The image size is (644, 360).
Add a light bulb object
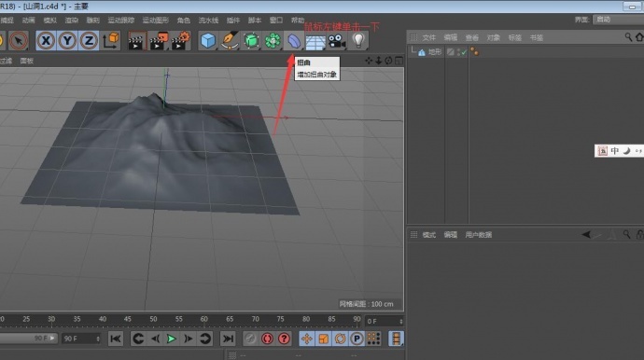pos(358,40)
